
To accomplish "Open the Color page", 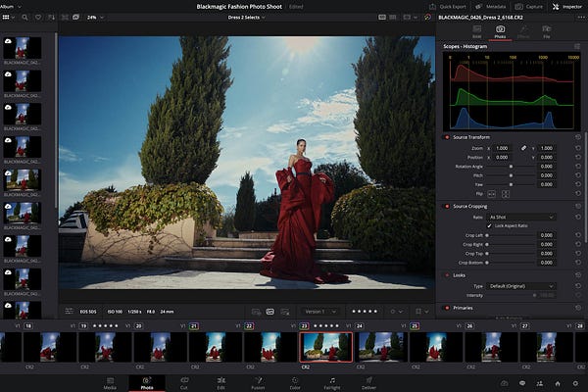I will [294, 380].
